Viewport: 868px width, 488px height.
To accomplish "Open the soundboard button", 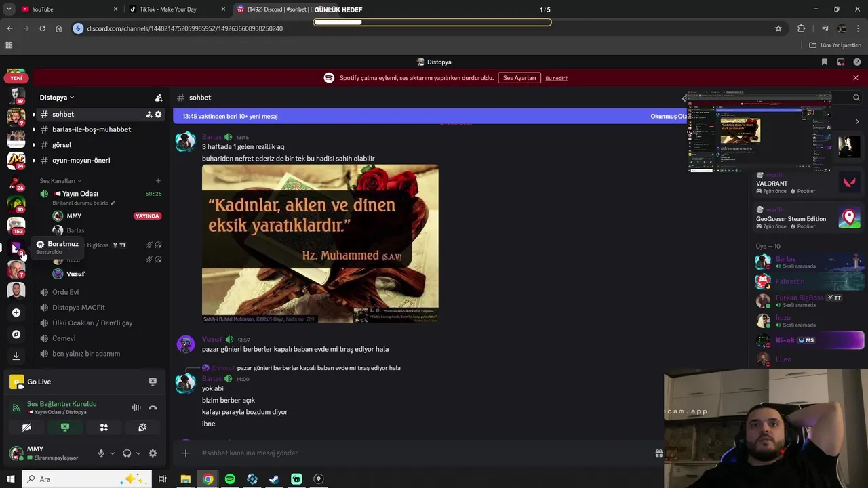I will pos(142,428).
